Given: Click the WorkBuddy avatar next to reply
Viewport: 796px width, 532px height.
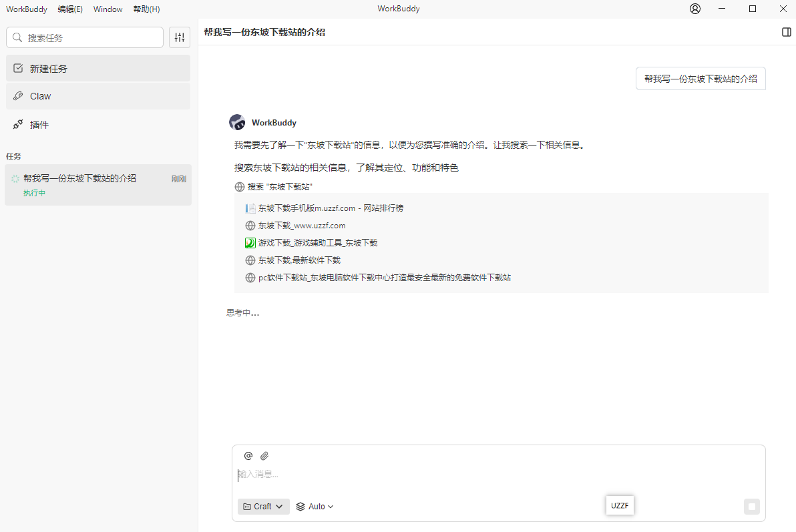Looking at the screenshot, I should click(x=237, y=121).
